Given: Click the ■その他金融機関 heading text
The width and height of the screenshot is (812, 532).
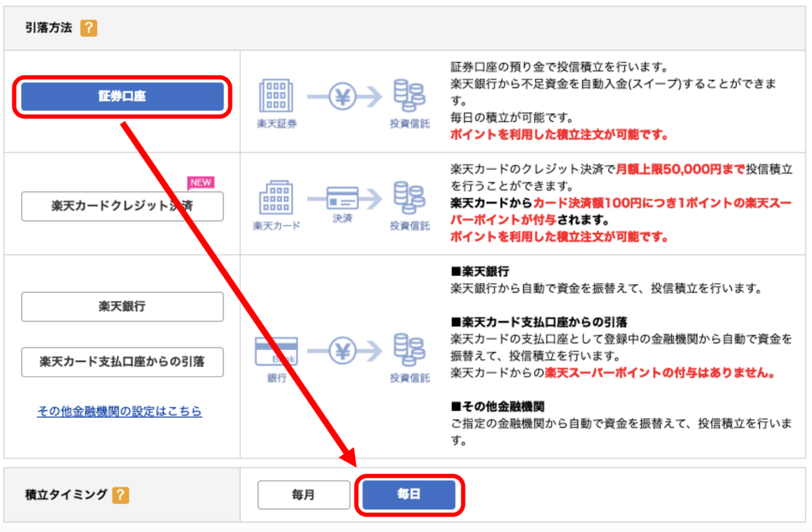Looking at the screenshot, I should (497, 407).
